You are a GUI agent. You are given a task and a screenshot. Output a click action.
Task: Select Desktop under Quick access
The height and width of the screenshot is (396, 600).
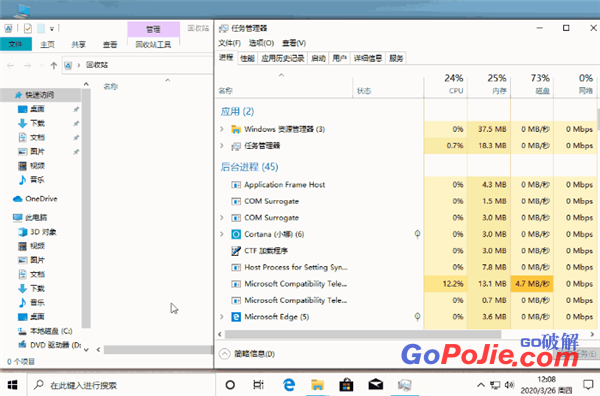(37, 109)
